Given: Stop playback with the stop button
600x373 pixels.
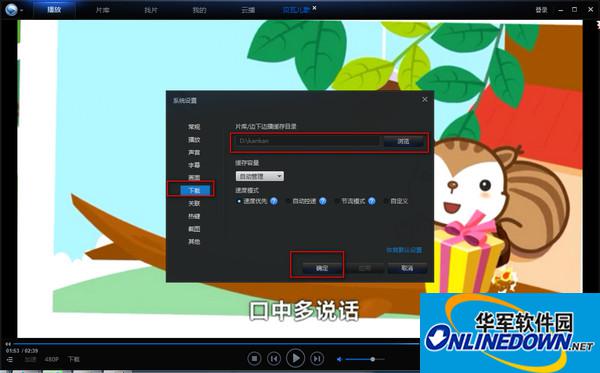Looking at the screenshot, I should [x=254, y=358].
